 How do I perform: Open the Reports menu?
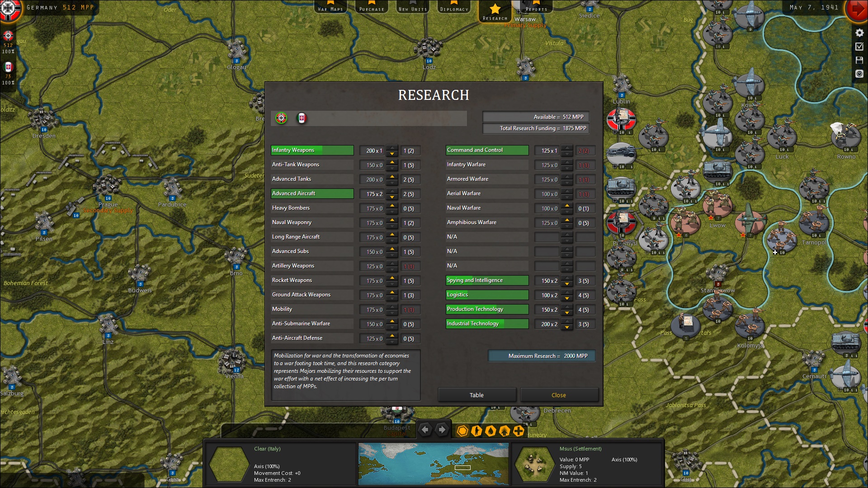(x=536, y=6)
